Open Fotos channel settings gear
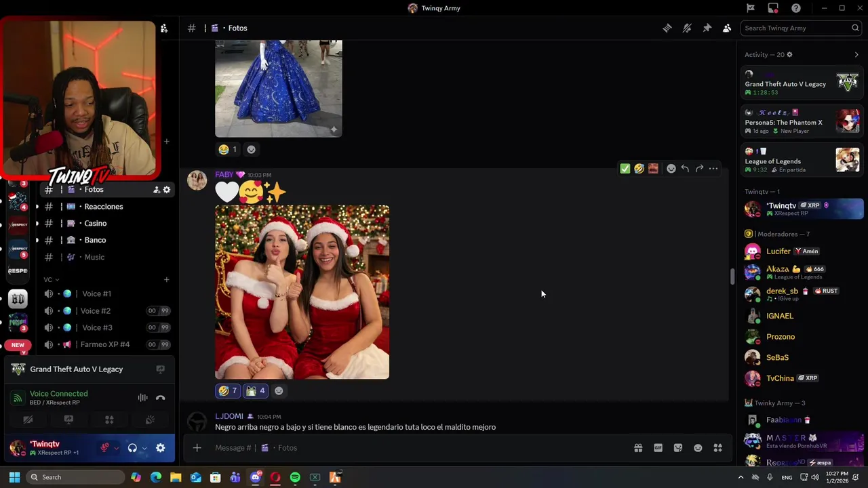868x488 pixels. click(167, 190)
